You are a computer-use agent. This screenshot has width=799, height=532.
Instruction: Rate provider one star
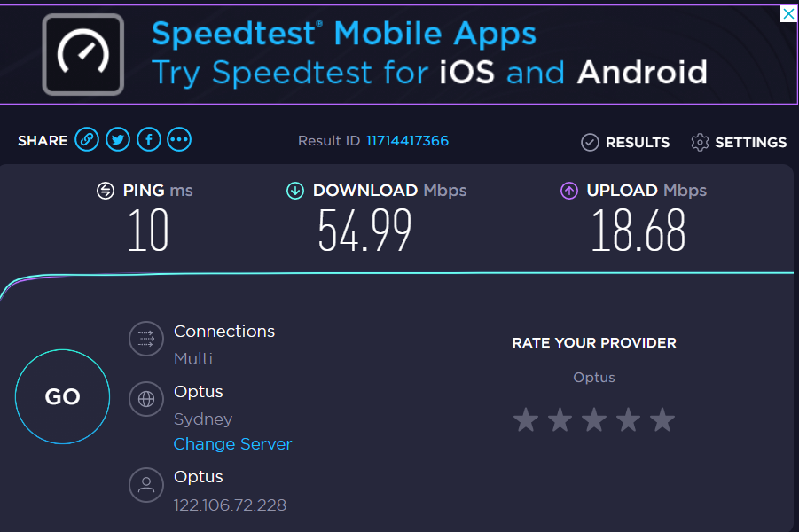click(526, 419)
